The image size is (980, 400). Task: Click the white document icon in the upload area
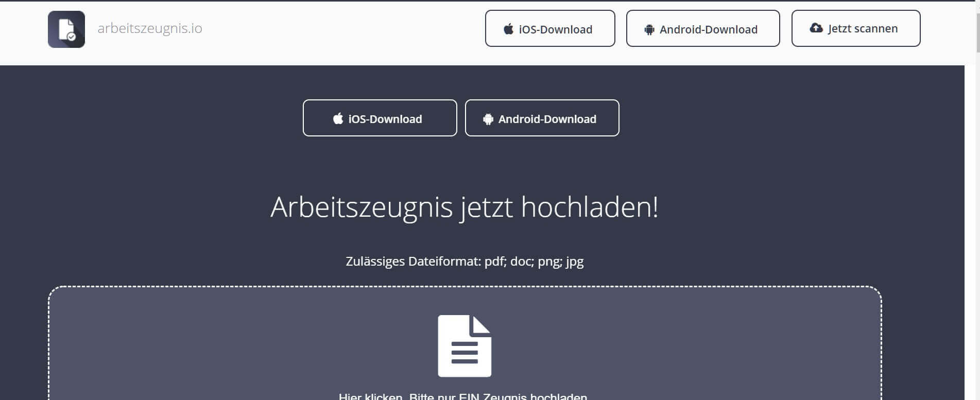[465, 346]
